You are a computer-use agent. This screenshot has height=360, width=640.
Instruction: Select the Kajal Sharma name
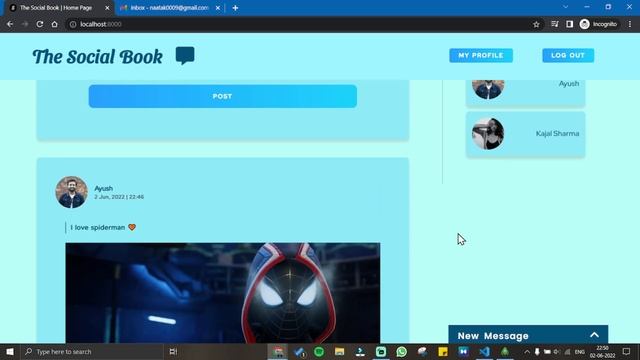(x=557, y=133)
